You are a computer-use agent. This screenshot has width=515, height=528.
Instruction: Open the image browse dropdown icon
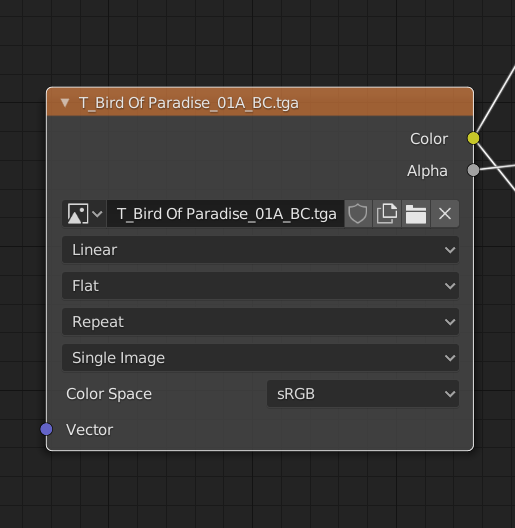[85, 213]
